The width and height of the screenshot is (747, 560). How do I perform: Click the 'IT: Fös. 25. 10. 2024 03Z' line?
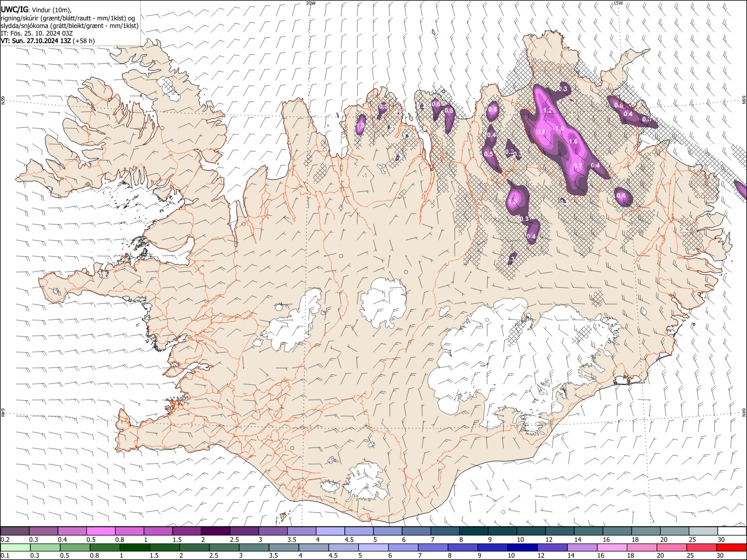pyautogui.click(x=37, y=33)
